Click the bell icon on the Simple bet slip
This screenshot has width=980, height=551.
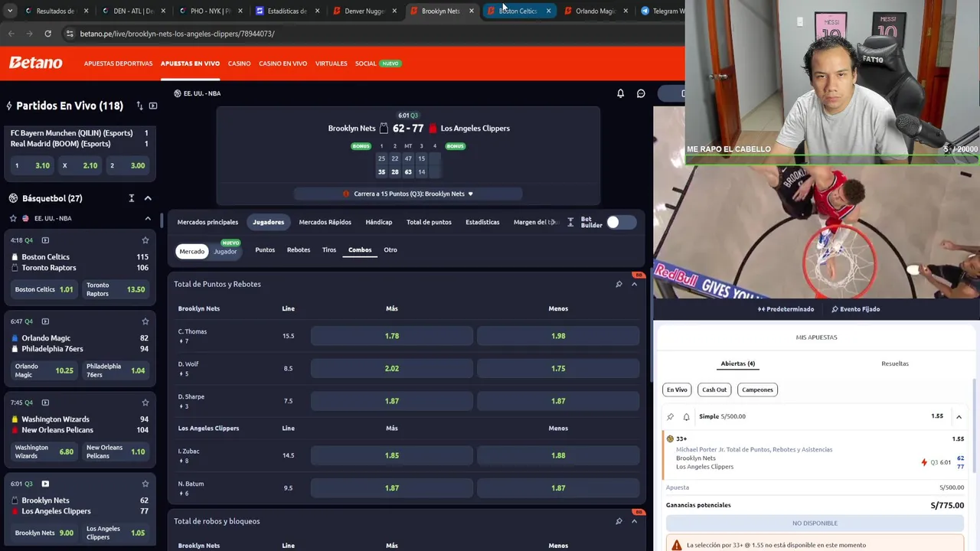click(686, 416)
